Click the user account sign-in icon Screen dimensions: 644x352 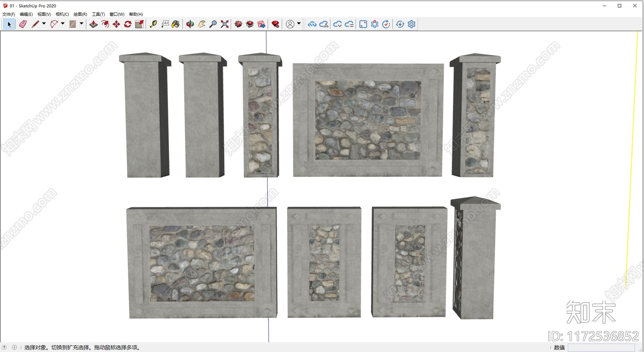point(290,24)
